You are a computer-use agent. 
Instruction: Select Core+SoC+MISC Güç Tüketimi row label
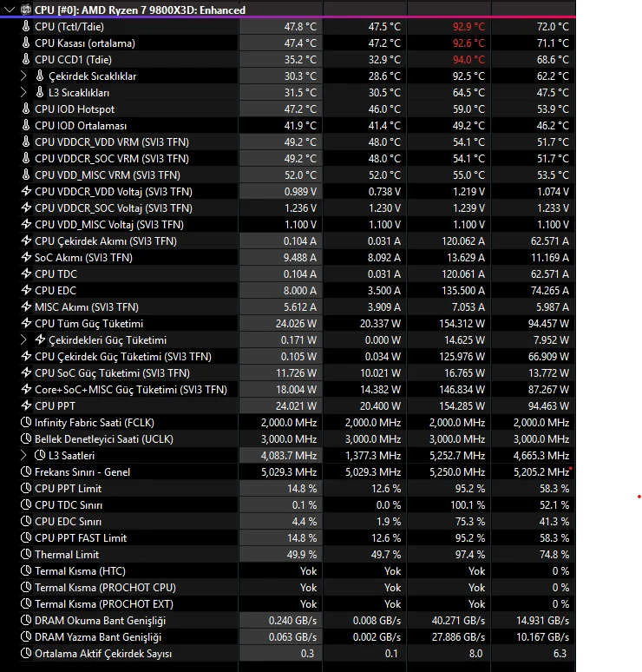131,390
